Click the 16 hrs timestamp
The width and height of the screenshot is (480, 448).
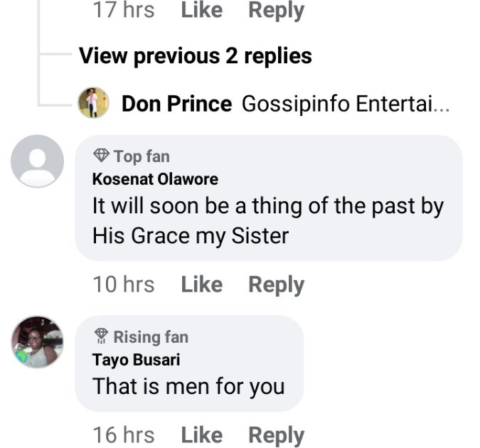pos(124,435)
